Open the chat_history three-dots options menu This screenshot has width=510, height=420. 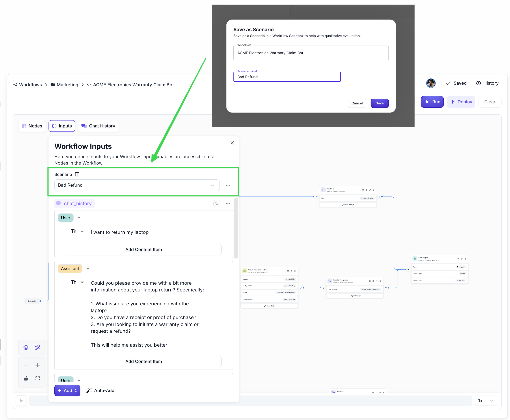(228, 204)
